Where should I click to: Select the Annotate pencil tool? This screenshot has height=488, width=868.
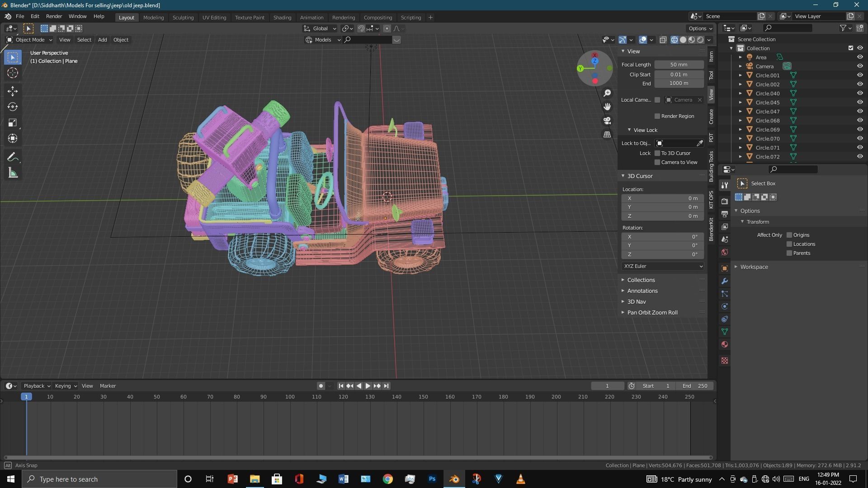pyautogui.click(x=13, y=157)
